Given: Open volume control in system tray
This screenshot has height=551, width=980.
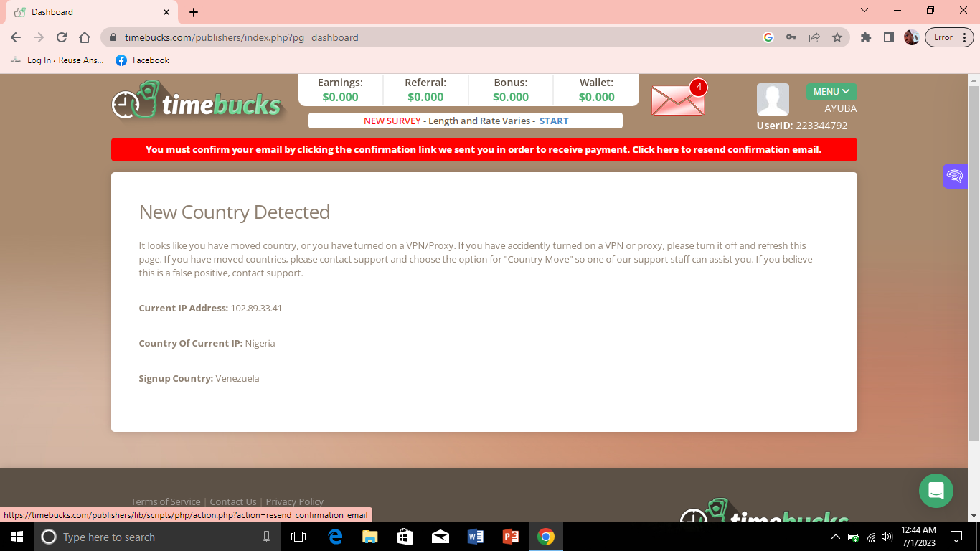Looking at the screenshot, I should [x=887, y=537].
